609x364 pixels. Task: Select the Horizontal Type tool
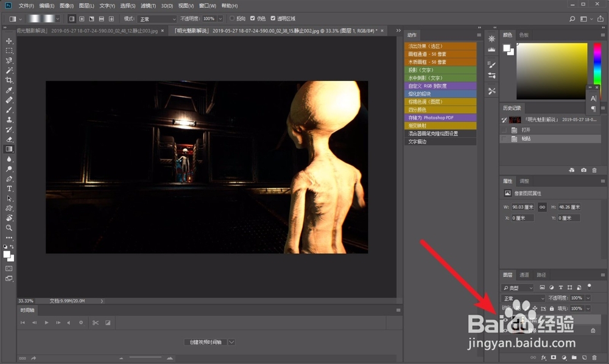pyautogui.click(x=9, y=189)
